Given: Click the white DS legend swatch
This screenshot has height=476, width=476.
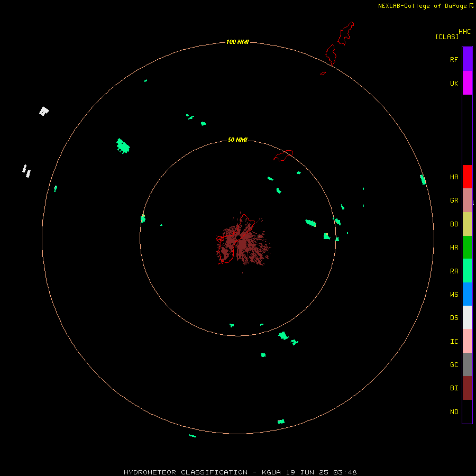Looking at the screenshot, I should tap(467, 317).
